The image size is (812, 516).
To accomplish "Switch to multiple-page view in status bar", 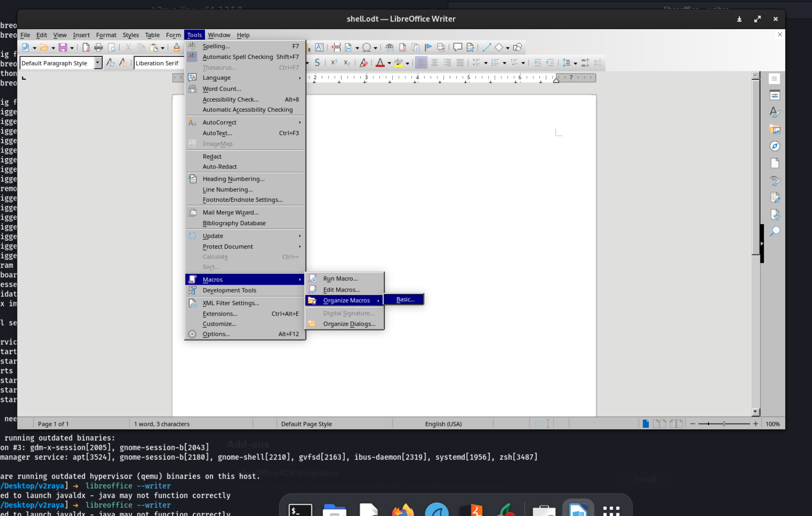I will coord(659,424).
